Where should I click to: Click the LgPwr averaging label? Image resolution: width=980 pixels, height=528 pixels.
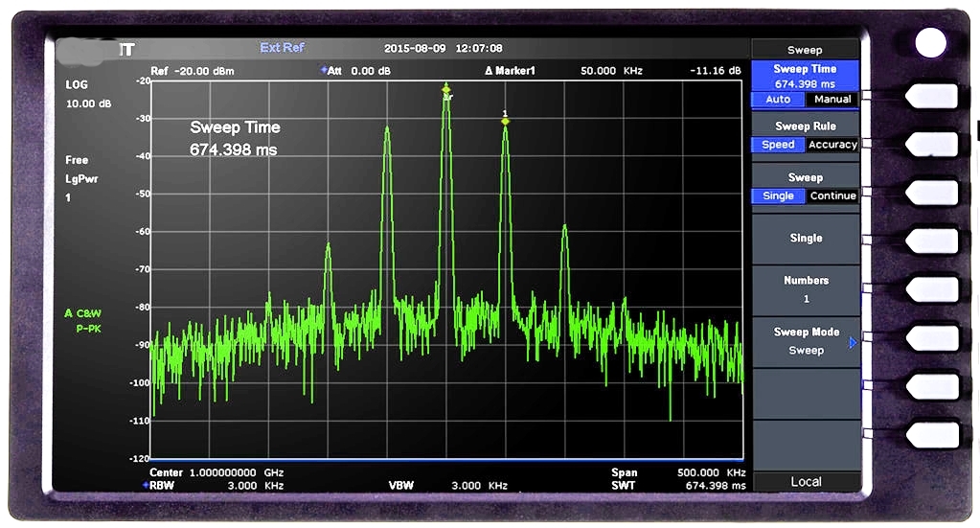click(x=81, y=178)
